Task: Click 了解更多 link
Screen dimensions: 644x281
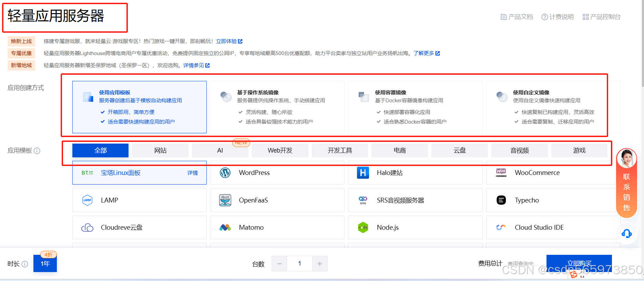Action: [x=427, y=53]
